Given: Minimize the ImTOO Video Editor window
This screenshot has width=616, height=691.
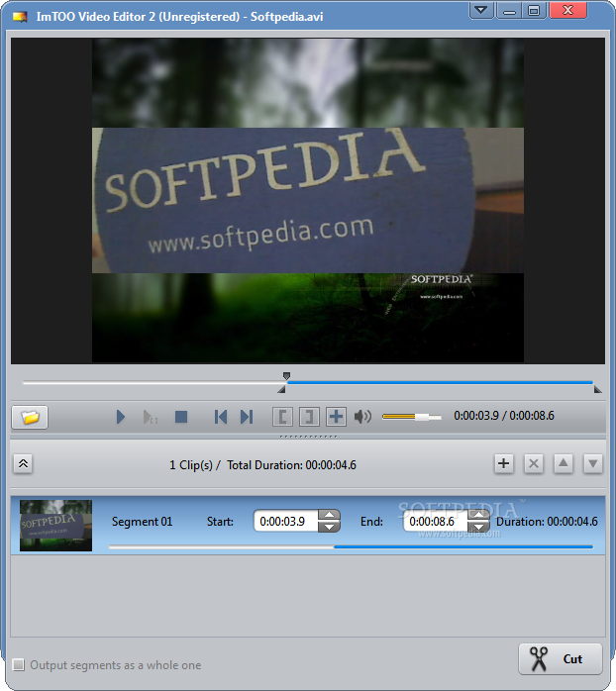Looking at the screenshot, I should [x=508, y=10].
